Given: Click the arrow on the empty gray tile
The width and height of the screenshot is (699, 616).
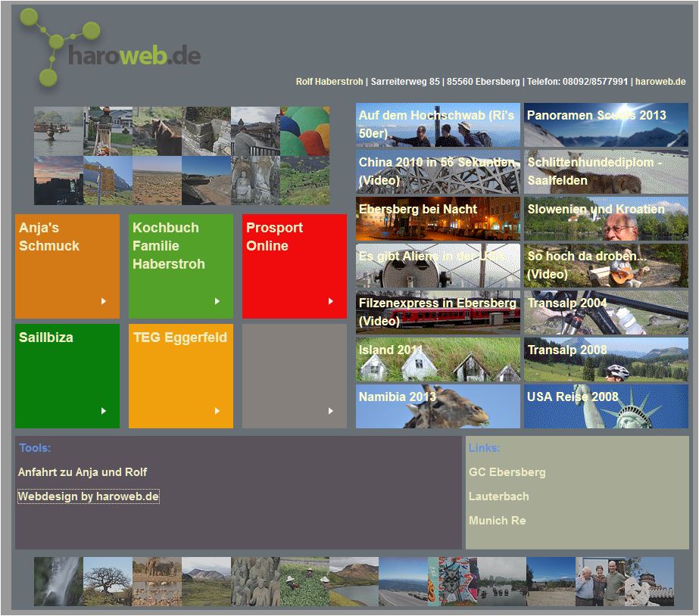Looking at the screenshot, I should (331, 411).
